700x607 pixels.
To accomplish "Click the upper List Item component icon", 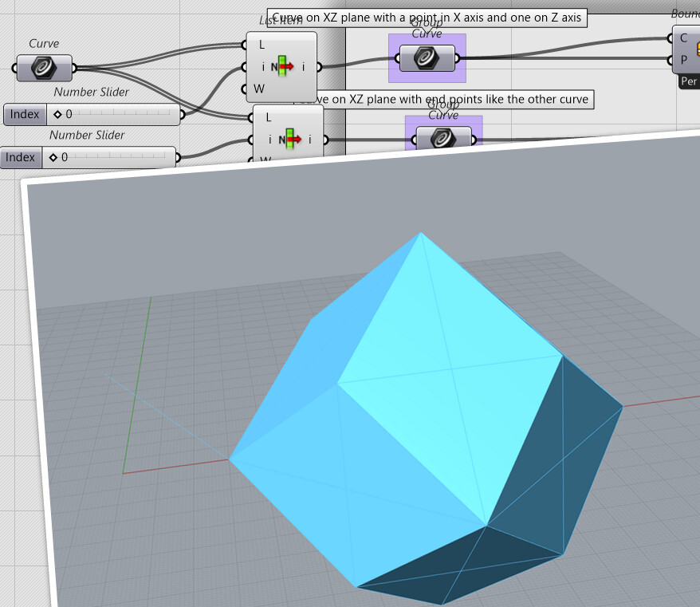I will coord(283,67).
